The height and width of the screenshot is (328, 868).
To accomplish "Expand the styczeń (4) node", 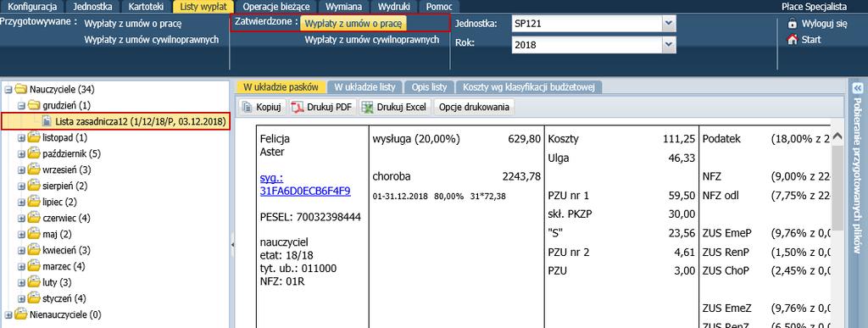I will click(21, 299).
